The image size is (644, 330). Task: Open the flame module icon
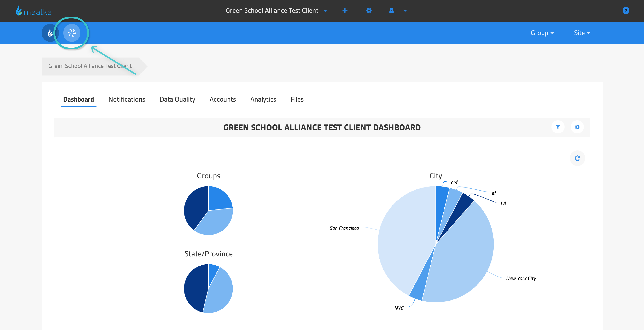pos(50,33)
